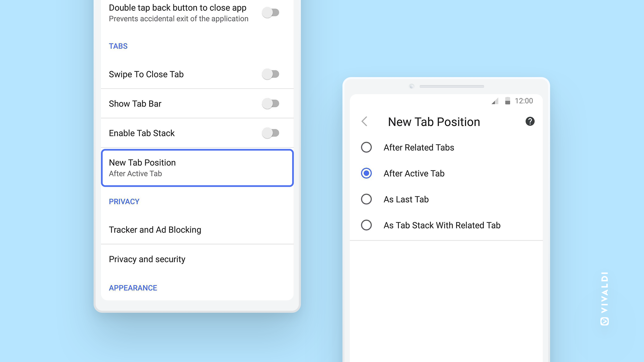The height and width of the screenshot is (362, 644).
Task: Select After Active Tab radio button
Action: coord(366,173)
